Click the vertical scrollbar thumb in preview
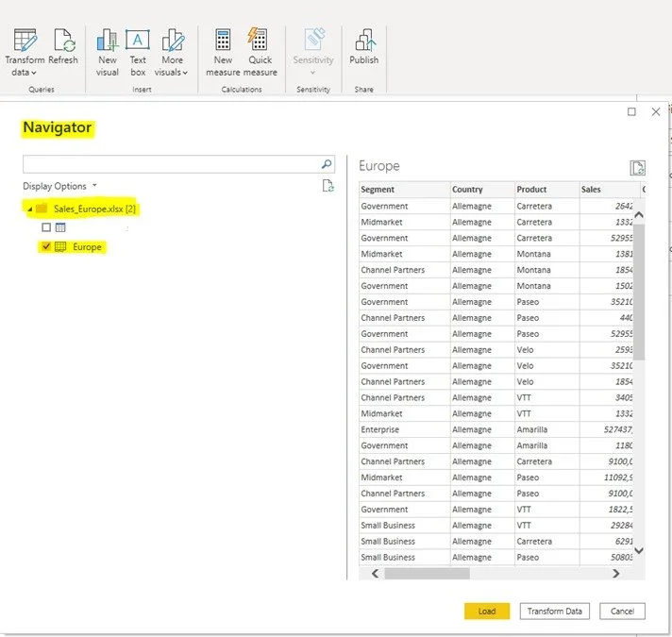The height and width of the screenshot is (637, 672). (x=639, y=292)
